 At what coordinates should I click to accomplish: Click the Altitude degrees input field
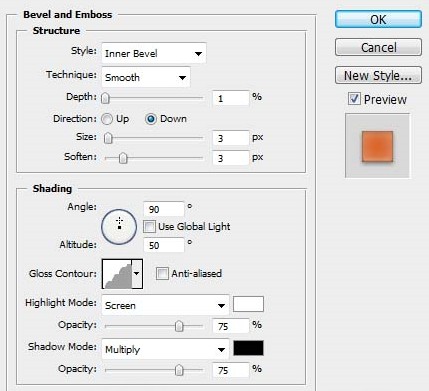click(164, 245)
